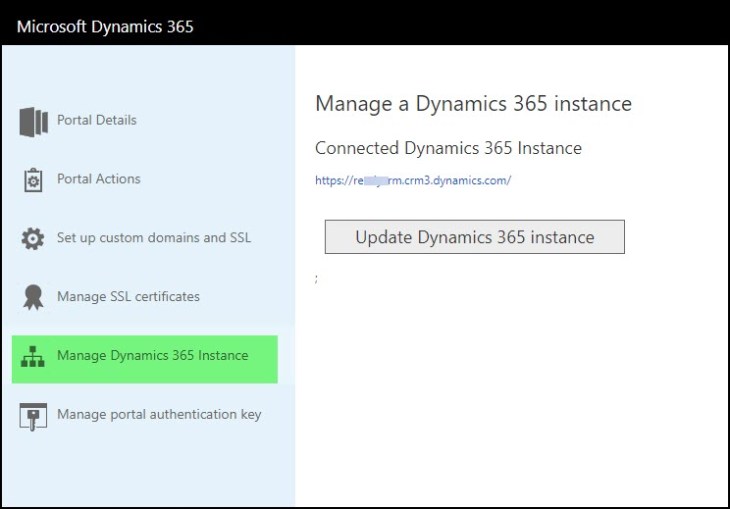Open Manage SSL certificates text entry
This screenshot has width=730, height=509.
tap(128, 296)
